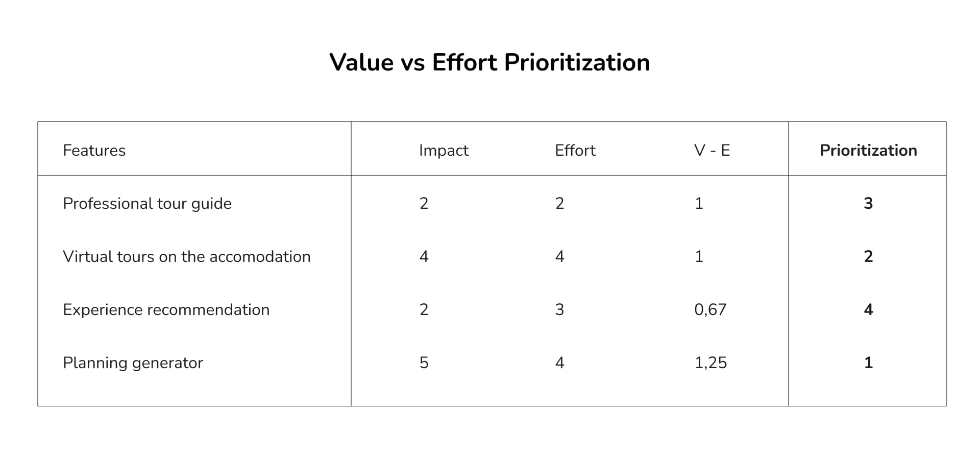Select Prioritization rank 4 for Experience recommendation
This screenshot has width=980, height=460.
click(868, 310)
